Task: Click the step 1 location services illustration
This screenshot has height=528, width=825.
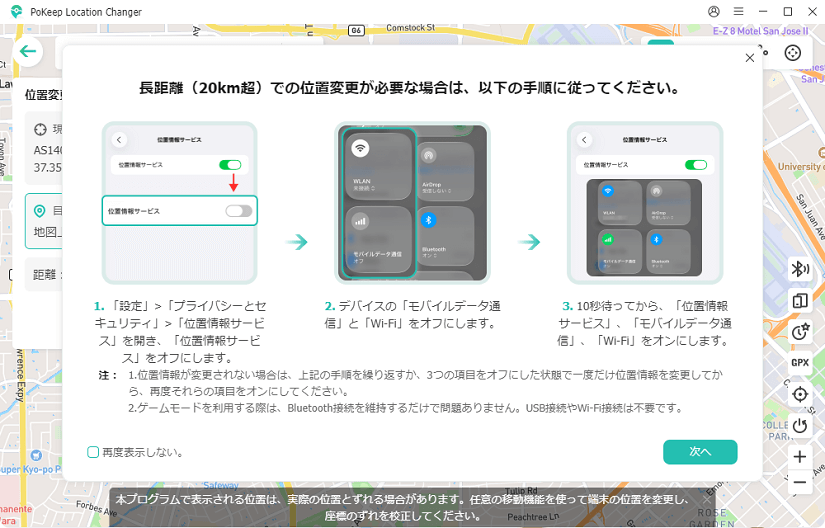Action: pyautogui.click(x=180, y=203)
